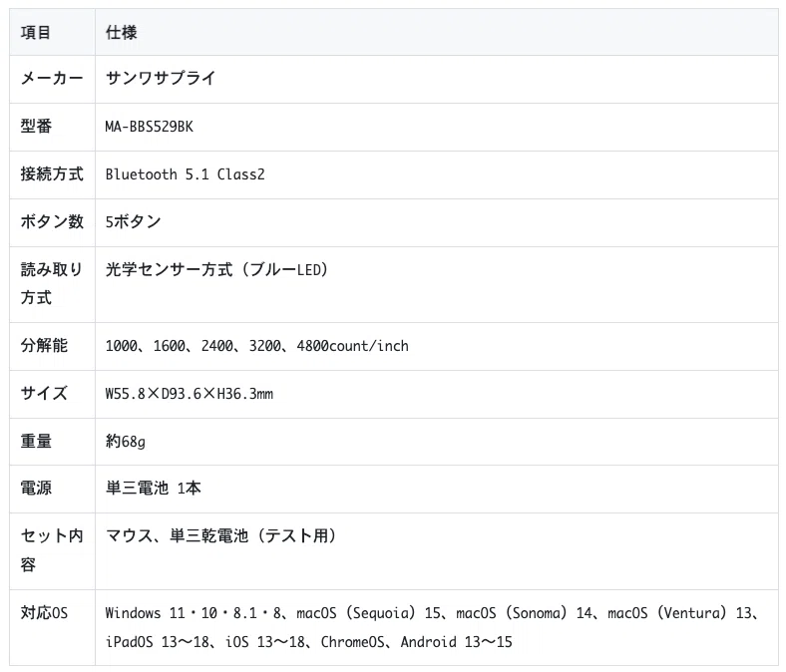
Task: Click マウス、単三乾電池(テスト用) text
Action: (220, 535)
